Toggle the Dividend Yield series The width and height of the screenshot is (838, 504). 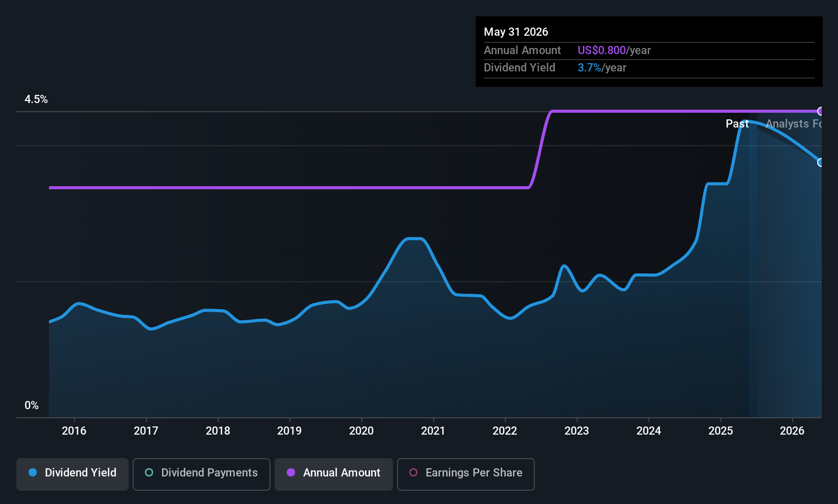click(72, 474)
